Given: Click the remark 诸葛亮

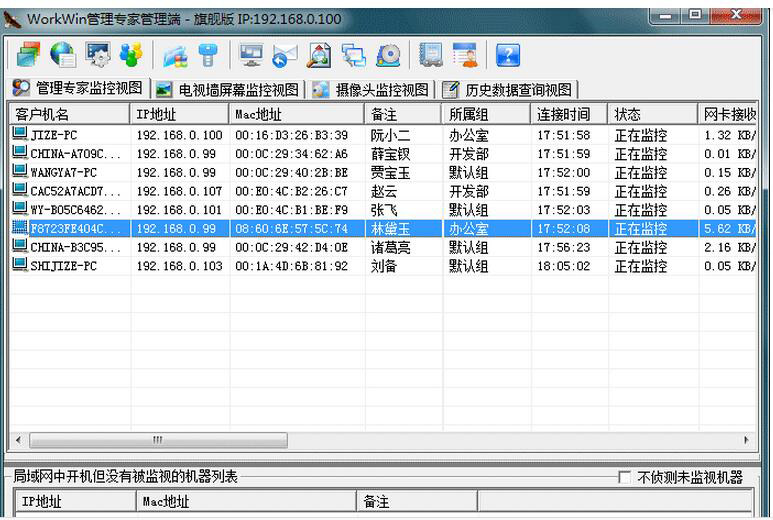Looking at the screenshot, I should point(390,247).
